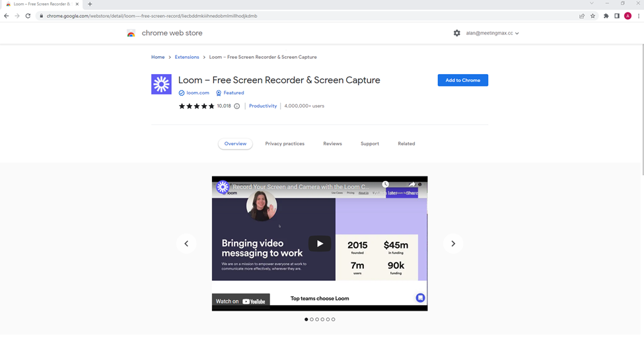Click the video Share arrow icon

[411, 184]
